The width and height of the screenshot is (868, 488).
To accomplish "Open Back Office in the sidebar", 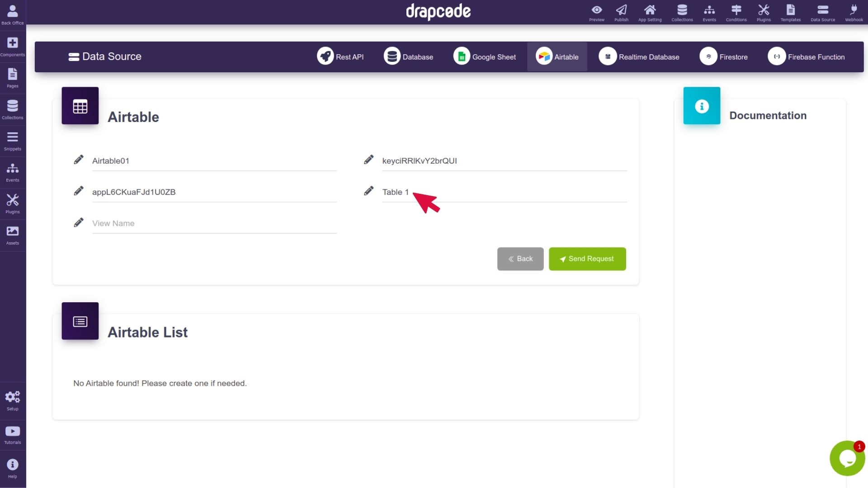I will click(13, 15).
